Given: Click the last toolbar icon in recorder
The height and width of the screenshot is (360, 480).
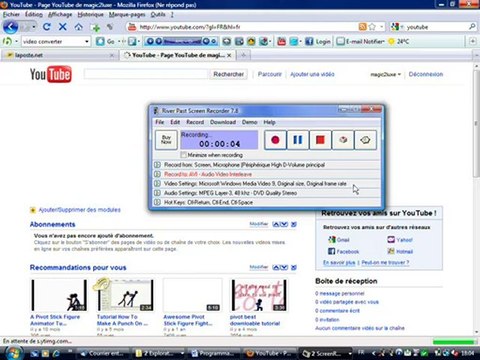Looking at the screenshot, I should coord(365,140).
